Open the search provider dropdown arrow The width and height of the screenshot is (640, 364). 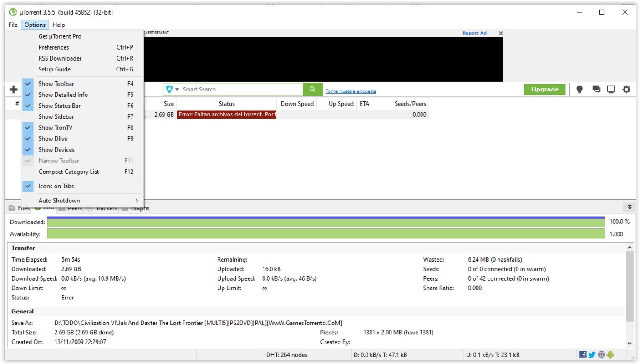click(177, 90)
